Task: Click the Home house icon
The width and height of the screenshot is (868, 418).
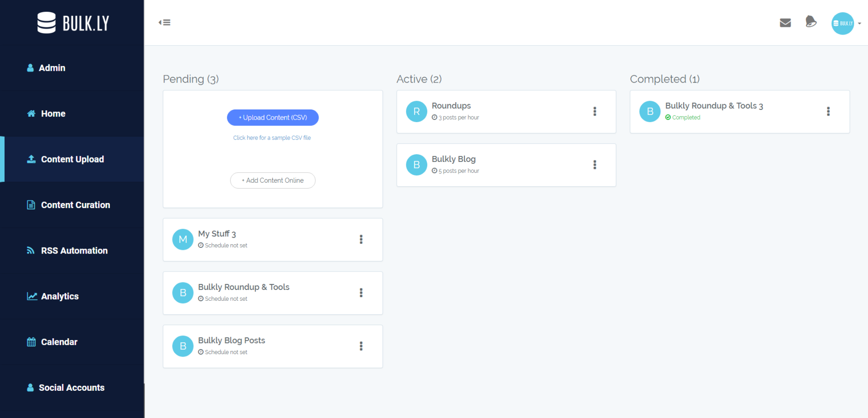Action: click(x=31, y=114)
